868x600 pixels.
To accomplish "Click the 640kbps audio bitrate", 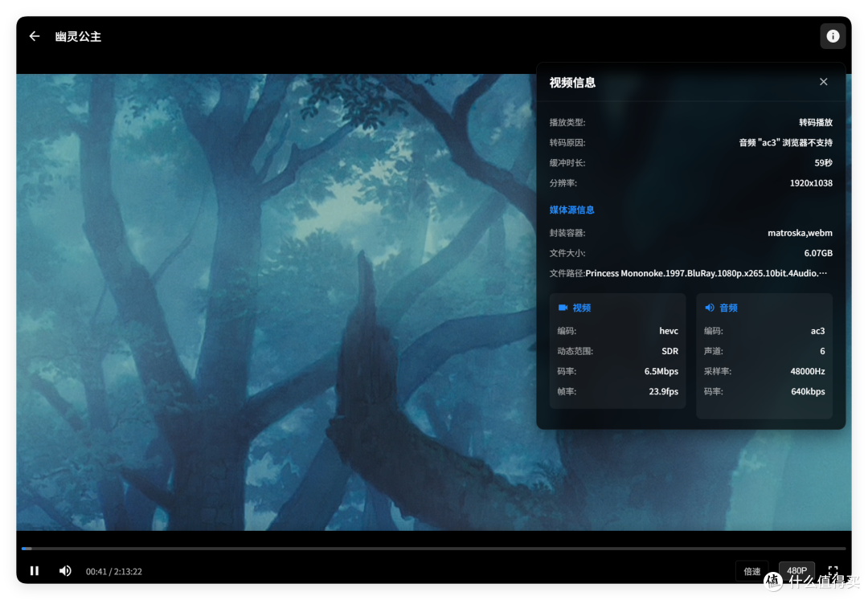I will tap(808, 391).
